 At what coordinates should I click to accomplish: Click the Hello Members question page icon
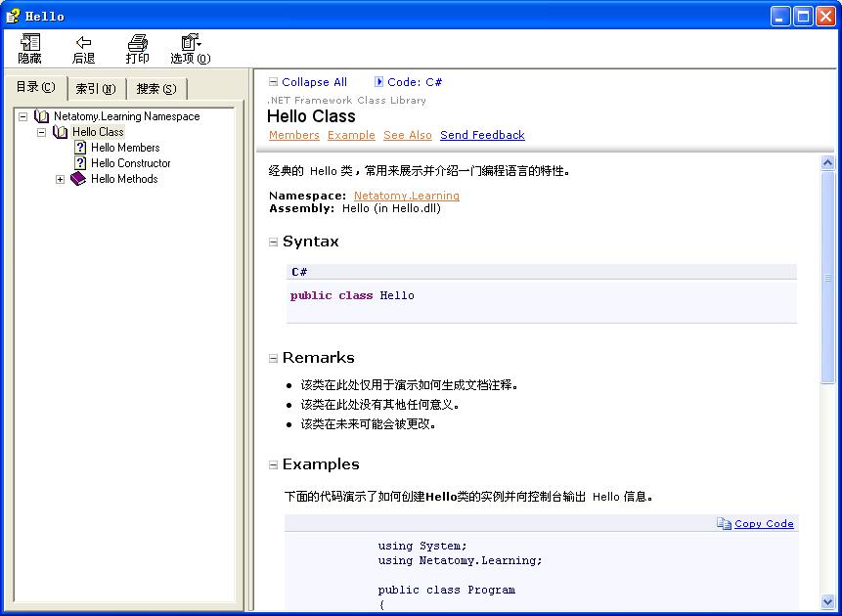(80, 148)
